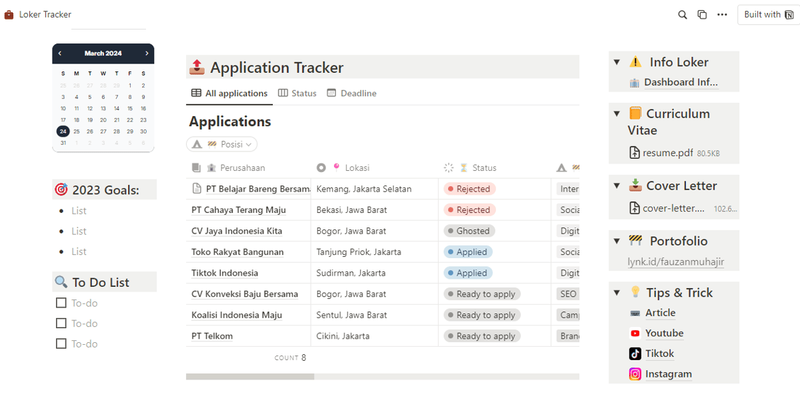Open the PT Belajar Bareng Bersama page icon
The image size is (800, 401).
click(x=196, y=189)
